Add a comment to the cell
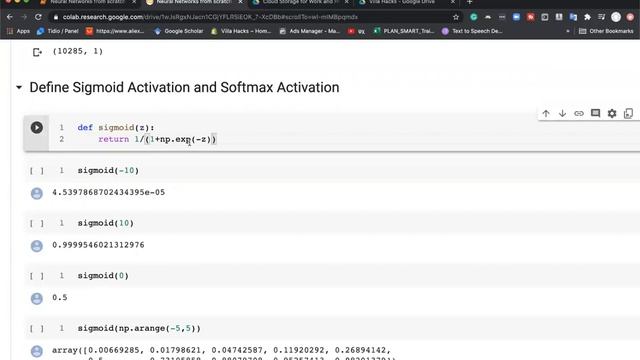640x360 pixels. [x=596, y=113]
